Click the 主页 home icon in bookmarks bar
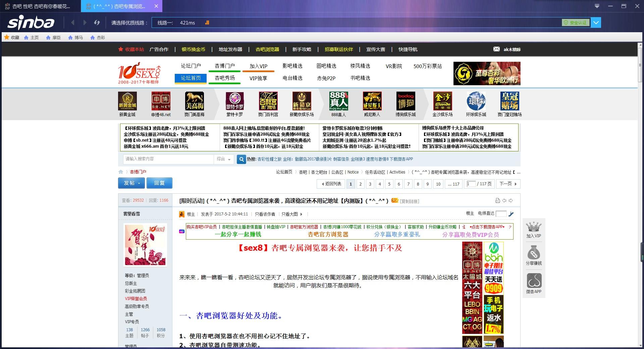Image resolution: width=644 pixels, height=349 pixels. click(26, 37)
